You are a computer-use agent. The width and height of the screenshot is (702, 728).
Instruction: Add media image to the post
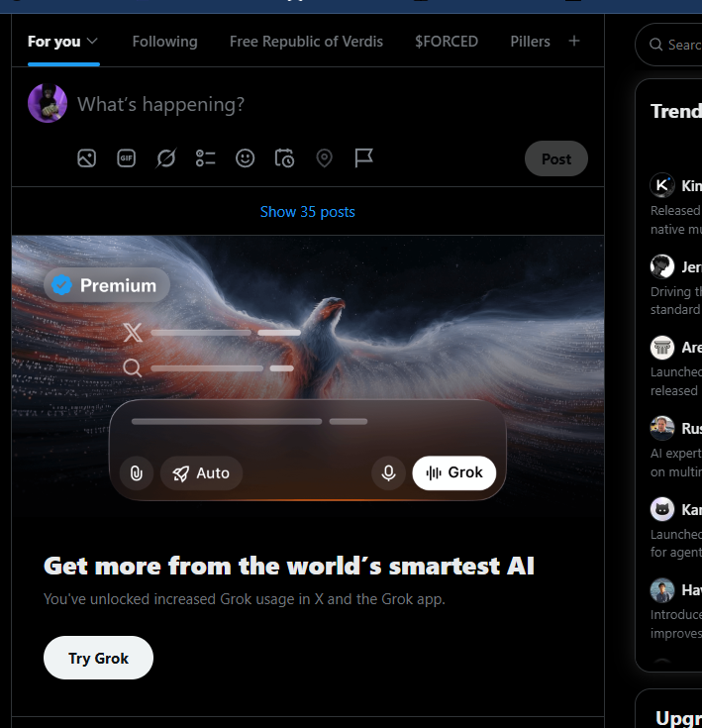point(87,158)
